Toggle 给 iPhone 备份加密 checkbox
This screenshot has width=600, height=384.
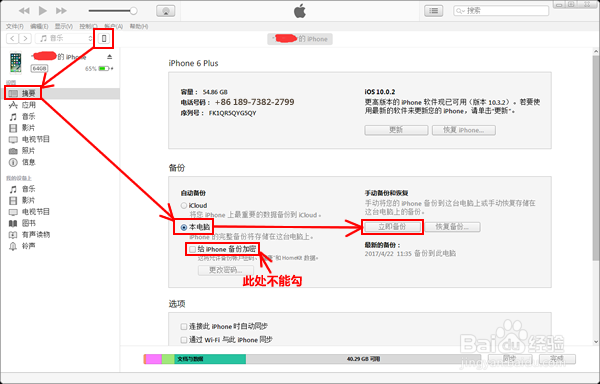pyautogui.click(x=192, y=249)
